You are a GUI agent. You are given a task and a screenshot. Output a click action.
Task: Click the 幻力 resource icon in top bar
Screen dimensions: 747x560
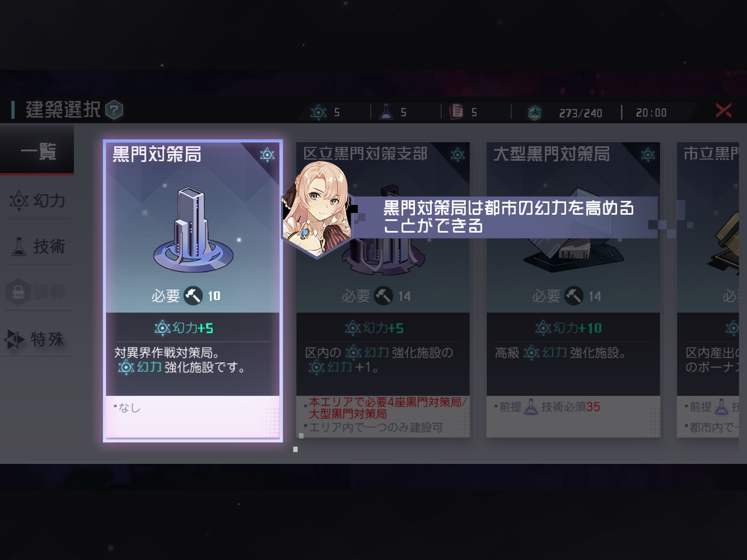[x=318, y=112]
